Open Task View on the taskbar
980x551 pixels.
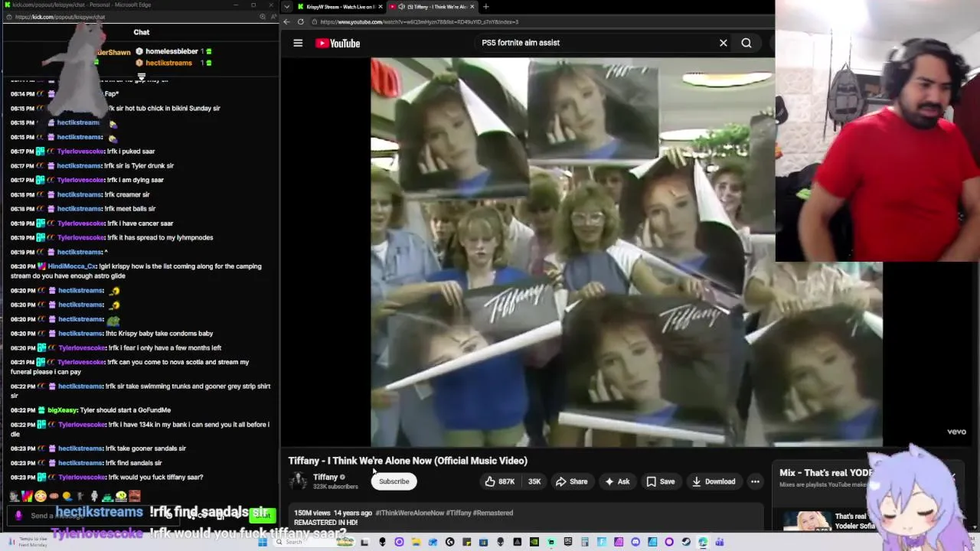pyautogui.click(x=365, y=542)
